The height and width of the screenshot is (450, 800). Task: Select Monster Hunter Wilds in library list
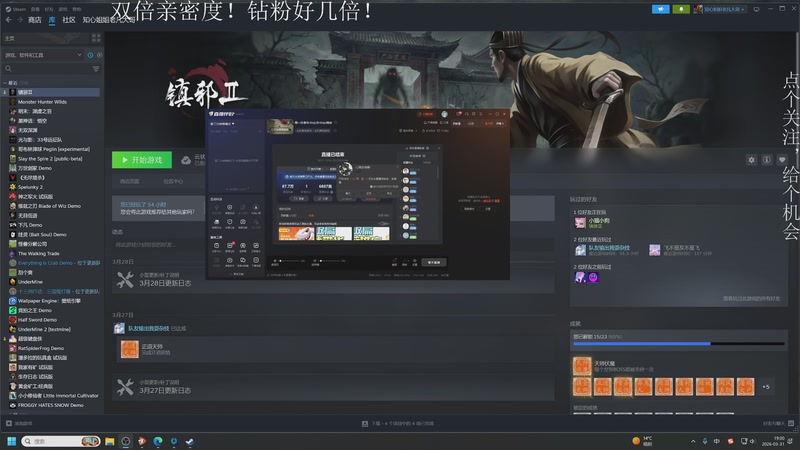pyautogui.click(x=42, y=102)
